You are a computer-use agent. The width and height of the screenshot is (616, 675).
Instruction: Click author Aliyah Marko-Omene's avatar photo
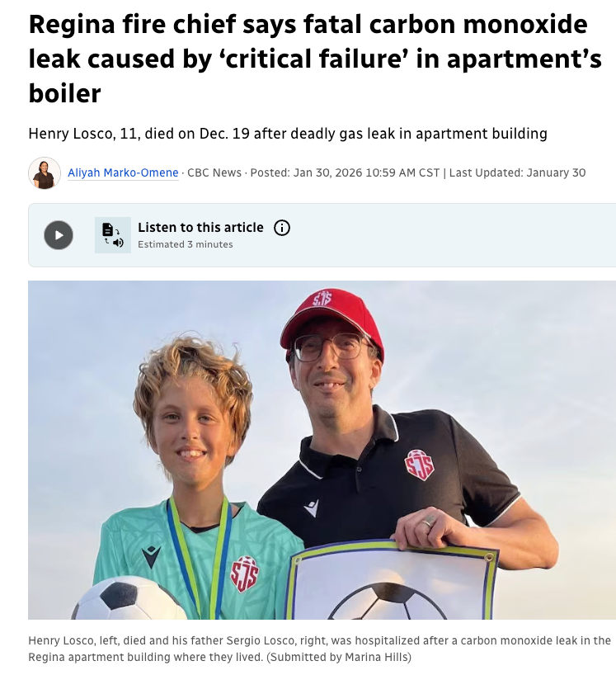(45, 173)
